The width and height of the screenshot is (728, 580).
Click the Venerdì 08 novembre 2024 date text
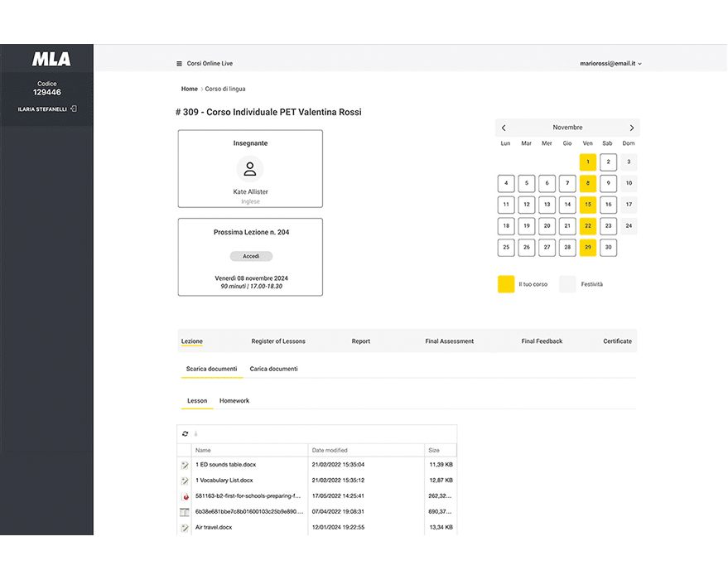click(251, 278)
